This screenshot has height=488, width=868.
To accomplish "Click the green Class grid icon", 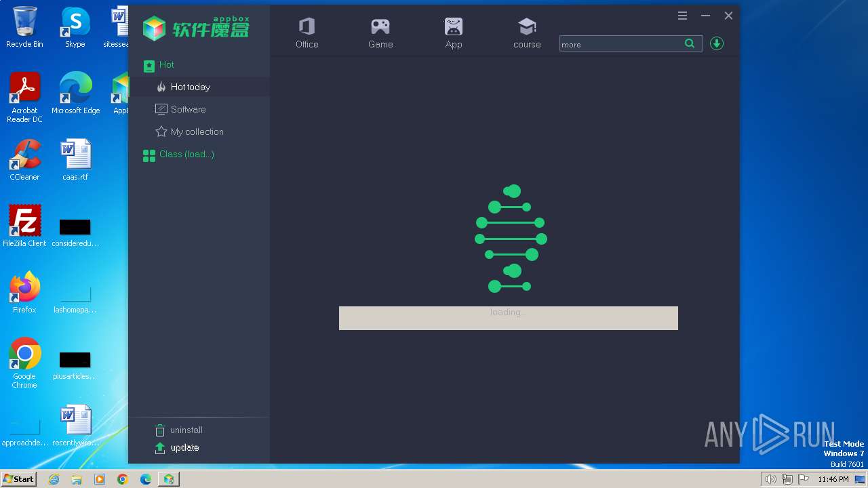I will pyautogui.click(x=149, y=156).
